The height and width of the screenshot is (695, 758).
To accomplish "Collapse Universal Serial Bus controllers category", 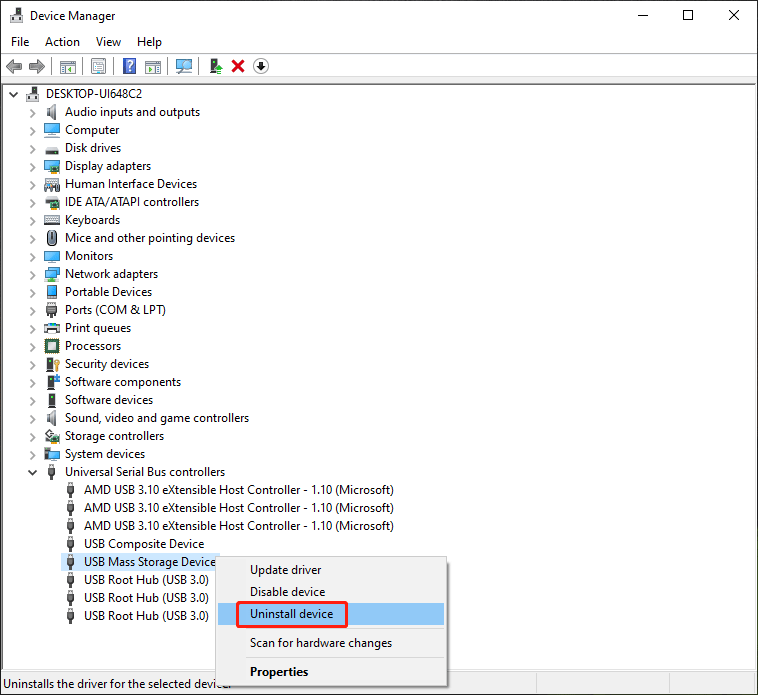I will tap(32, 473).
